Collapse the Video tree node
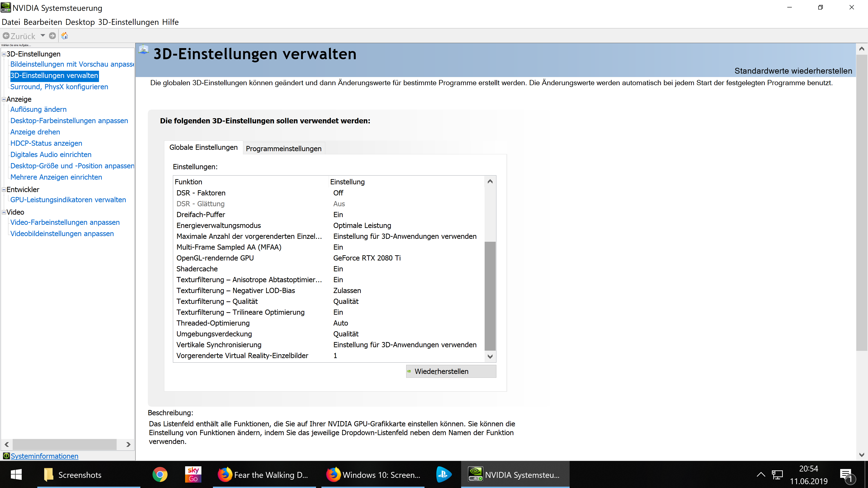 pos(4,212)
